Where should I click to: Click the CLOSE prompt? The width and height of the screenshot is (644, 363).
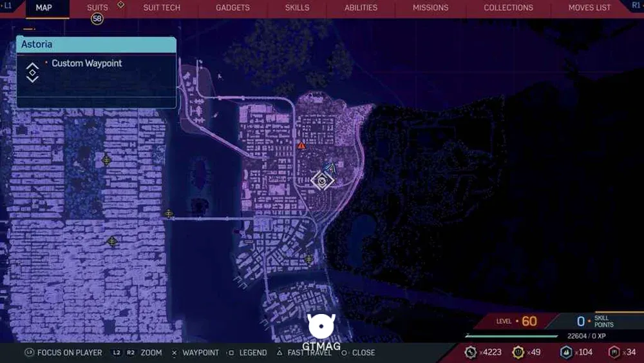coord(358,353)
